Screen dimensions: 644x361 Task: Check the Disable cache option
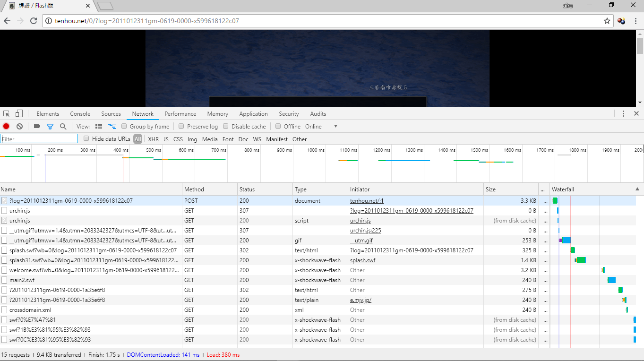pos(226,127)
